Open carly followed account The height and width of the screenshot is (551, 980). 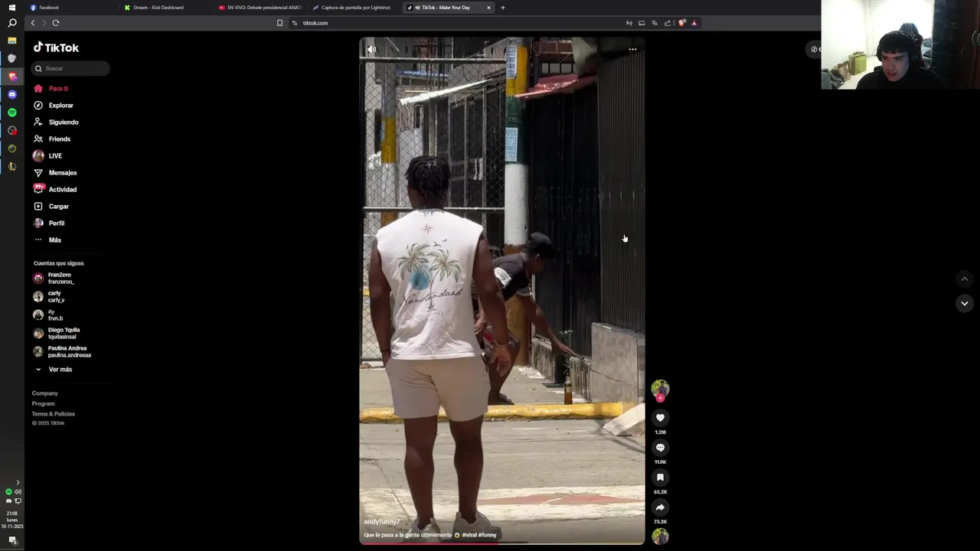pos(49,297)
